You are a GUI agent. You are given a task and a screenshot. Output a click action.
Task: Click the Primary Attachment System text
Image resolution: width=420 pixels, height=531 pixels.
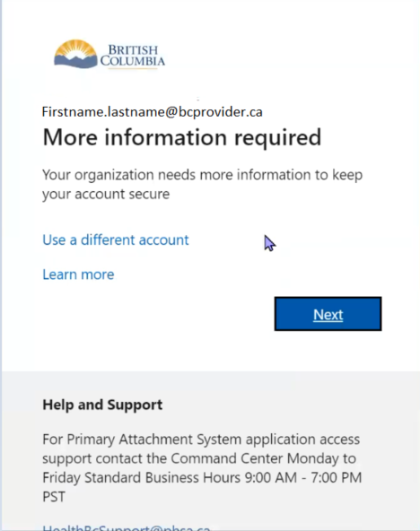(x=154, y=440)
